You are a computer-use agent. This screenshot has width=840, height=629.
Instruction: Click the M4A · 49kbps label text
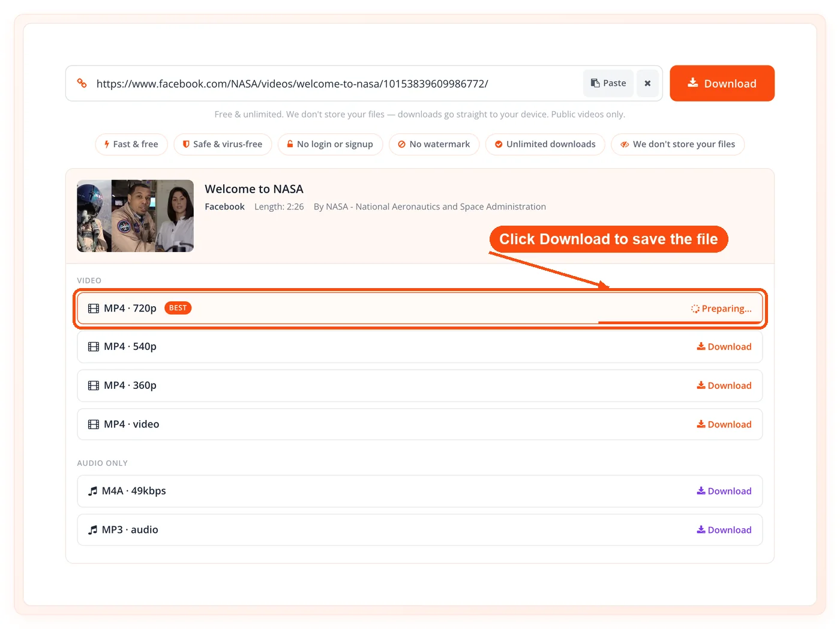[x=134, y=491]
